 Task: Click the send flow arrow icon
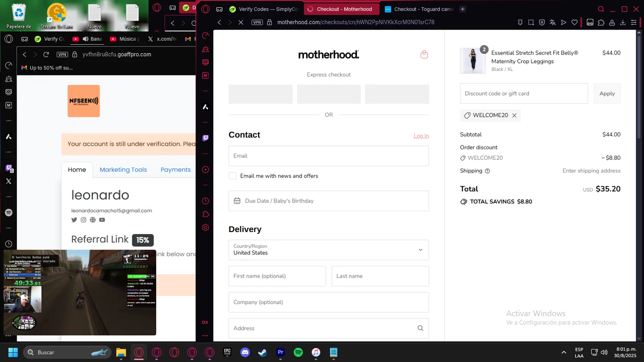(x=564, y=22)
